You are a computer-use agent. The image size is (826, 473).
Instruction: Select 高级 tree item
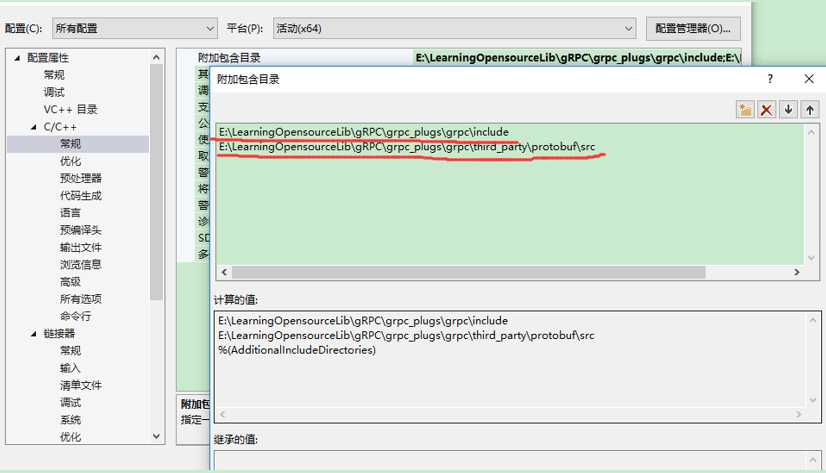70,282
